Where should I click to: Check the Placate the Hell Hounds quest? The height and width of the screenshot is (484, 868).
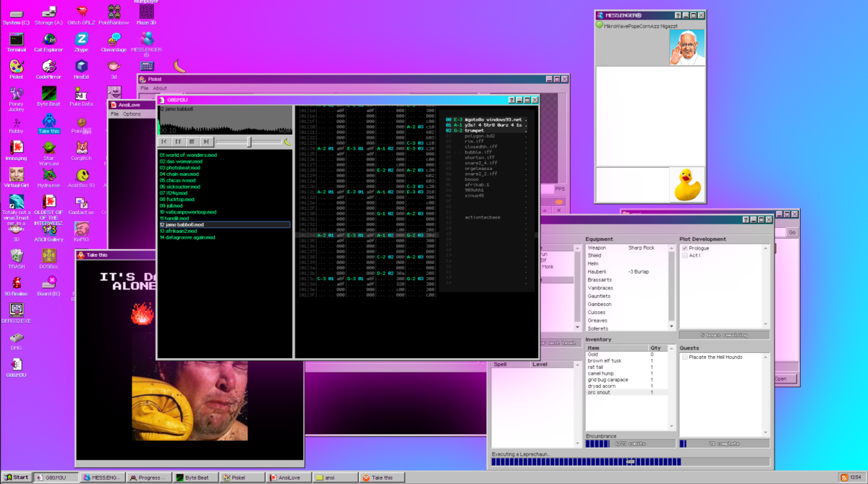(685, 357)
